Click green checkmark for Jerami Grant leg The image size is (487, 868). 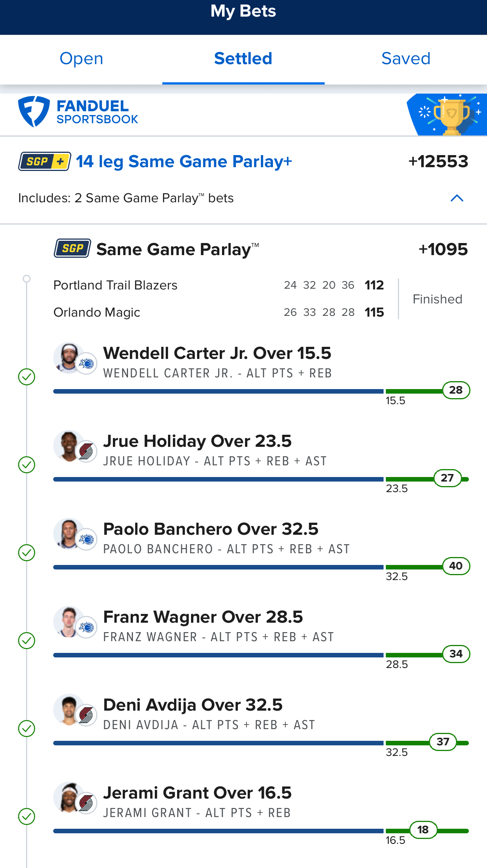pyautogui.click(x=27, y=816)
